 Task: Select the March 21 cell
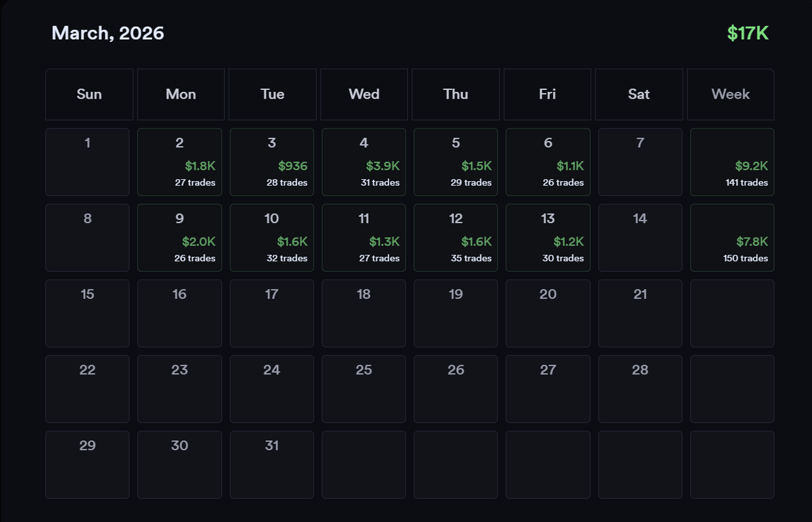(639, 314)
